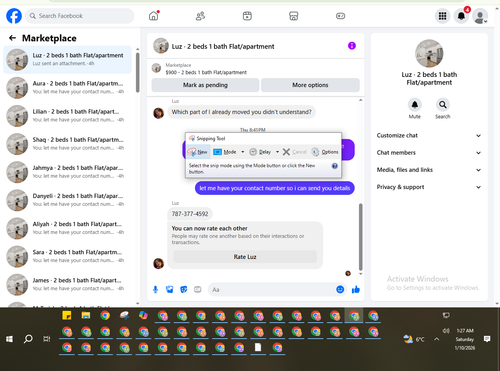500x371 pixels.
Task: Click the Mark as pending button
Action: 205,85
